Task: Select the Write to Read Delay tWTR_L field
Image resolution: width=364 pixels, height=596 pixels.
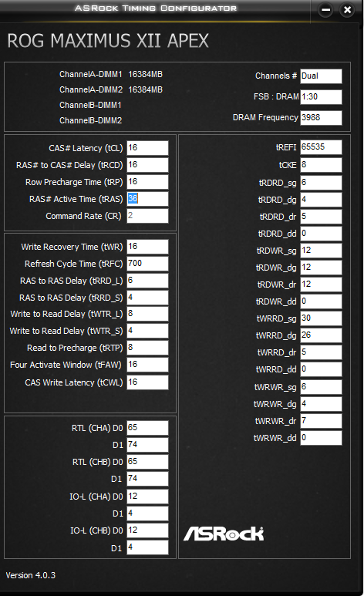Action: [147, 314]
